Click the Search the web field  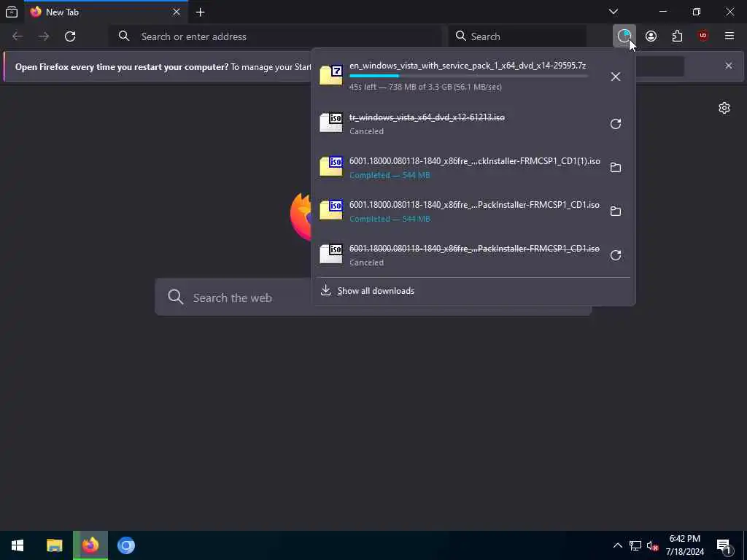pyautogui.click(x=373, y=297)
